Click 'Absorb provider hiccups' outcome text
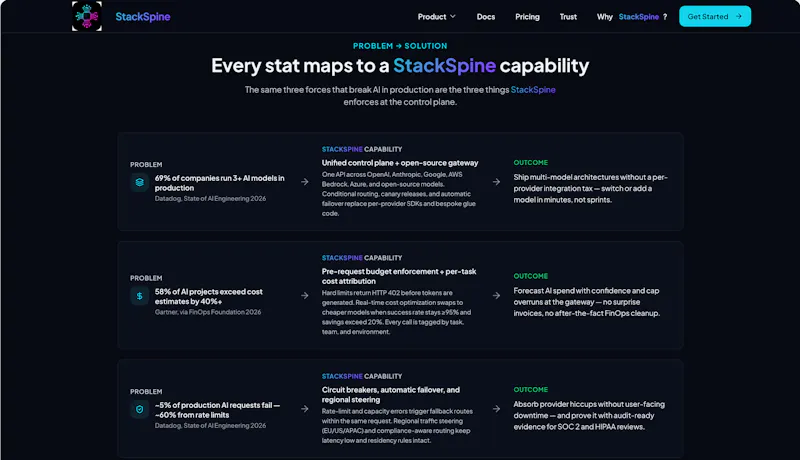800x460 pixels. [589, 416]
